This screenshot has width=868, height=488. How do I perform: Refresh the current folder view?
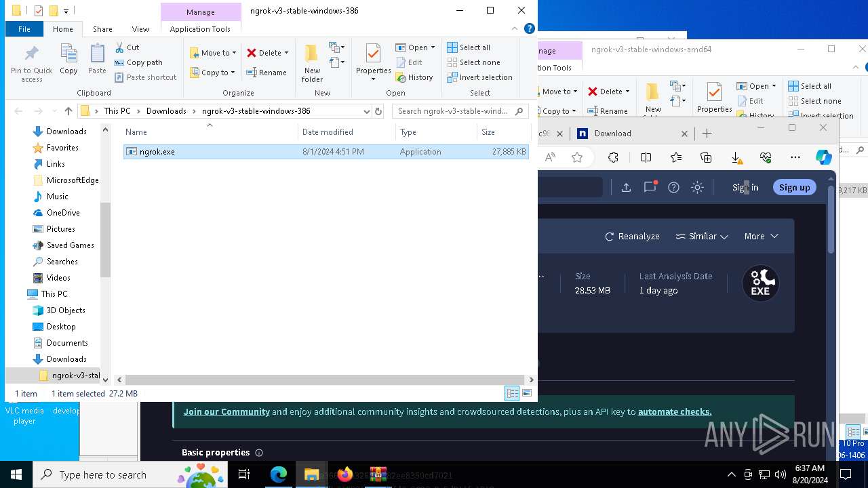378,111
